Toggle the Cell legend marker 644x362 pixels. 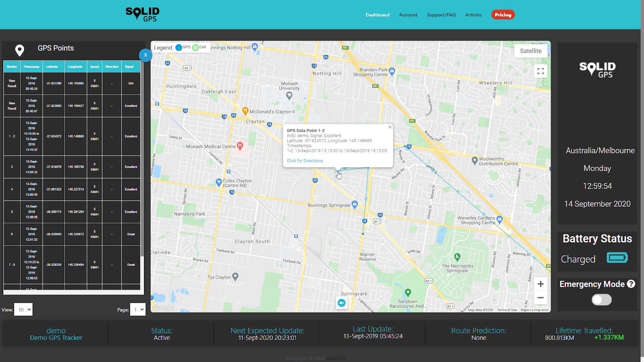[x=196, y=47]
